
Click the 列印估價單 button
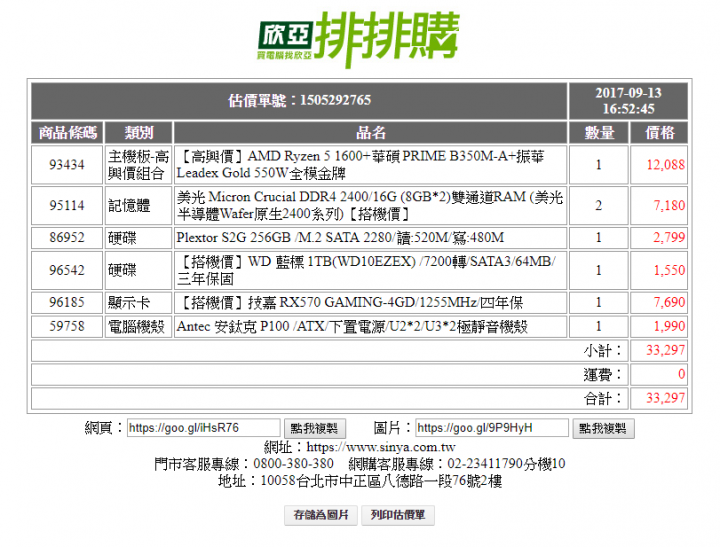point(398,515)
